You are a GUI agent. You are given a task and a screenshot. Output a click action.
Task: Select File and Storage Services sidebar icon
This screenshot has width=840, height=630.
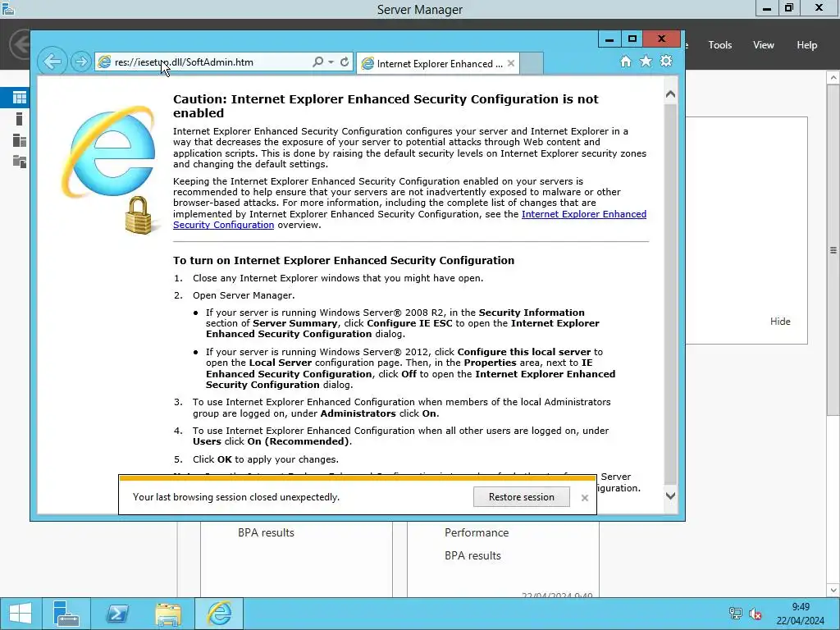click(20, 162)
